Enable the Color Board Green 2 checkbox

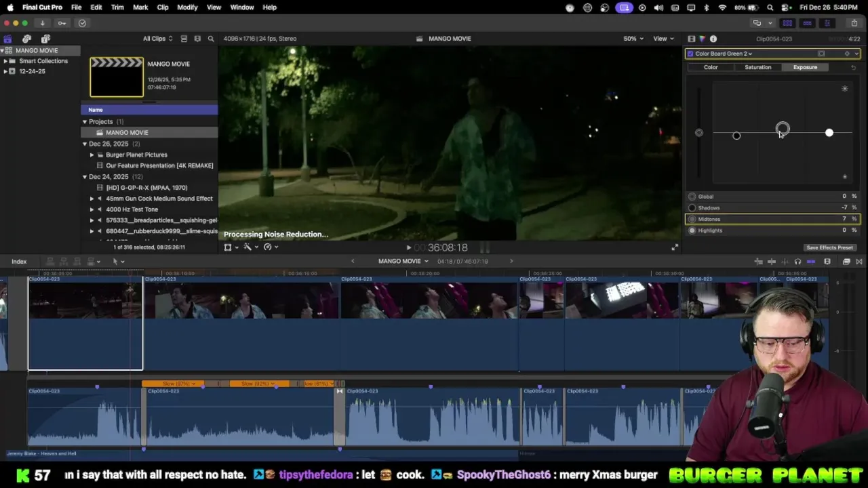690,54
